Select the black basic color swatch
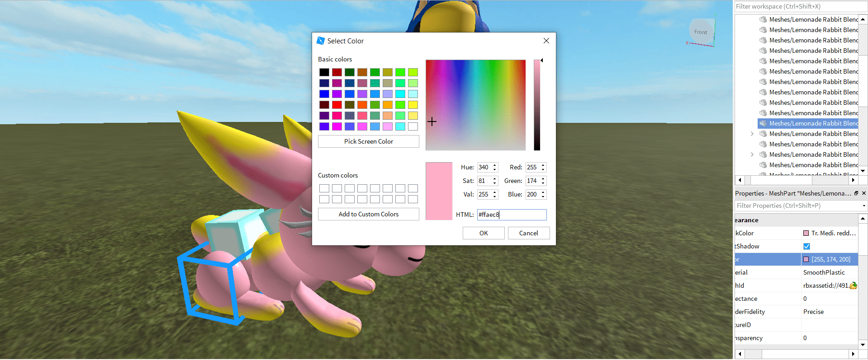This screenshot has height=360, width=868. pyautogui.click(x=324, y=72)
